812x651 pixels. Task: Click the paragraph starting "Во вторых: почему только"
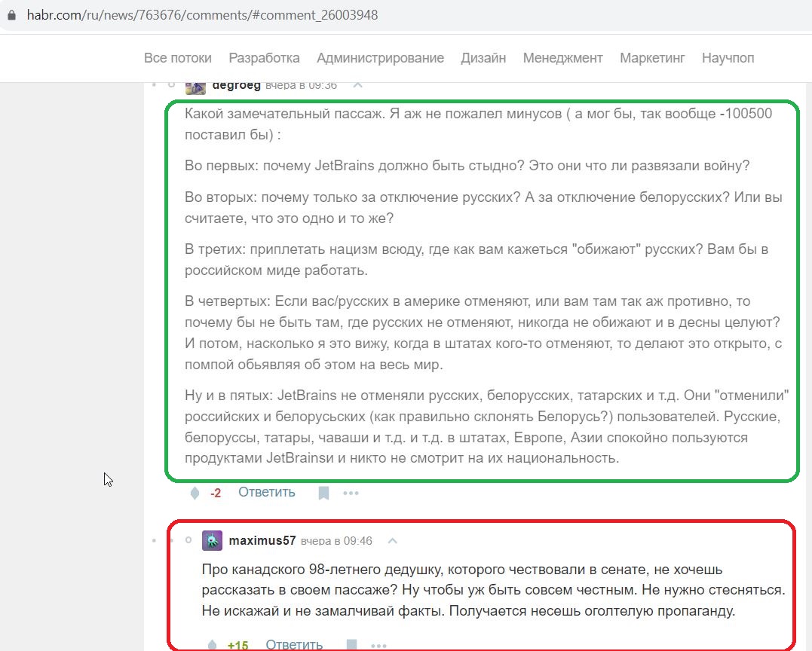tap(484, 207)
